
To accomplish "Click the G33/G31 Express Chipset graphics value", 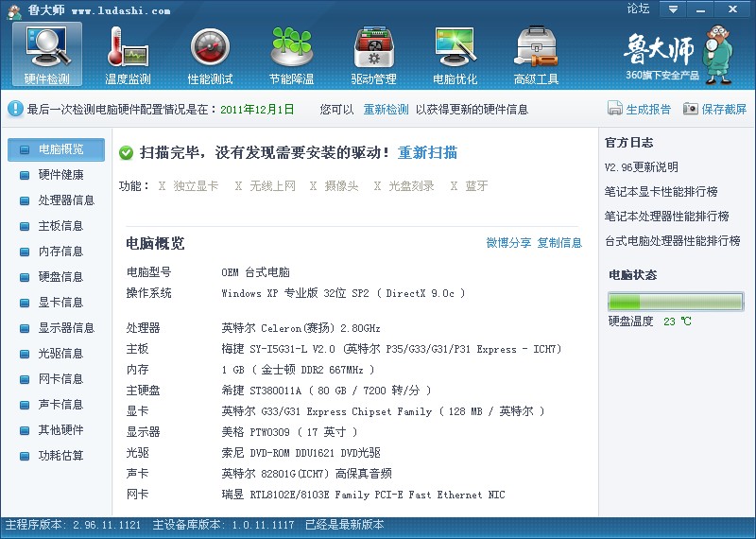I will click(383, 411).
